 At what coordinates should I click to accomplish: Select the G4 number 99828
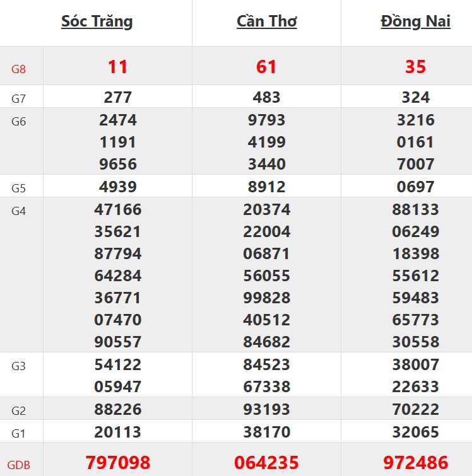[x=266, y=298]
